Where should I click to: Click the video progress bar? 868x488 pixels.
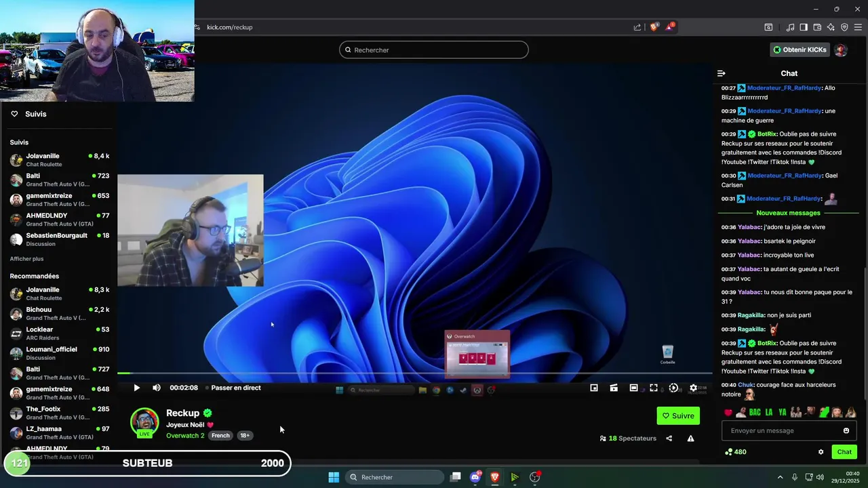pos(415,373)
